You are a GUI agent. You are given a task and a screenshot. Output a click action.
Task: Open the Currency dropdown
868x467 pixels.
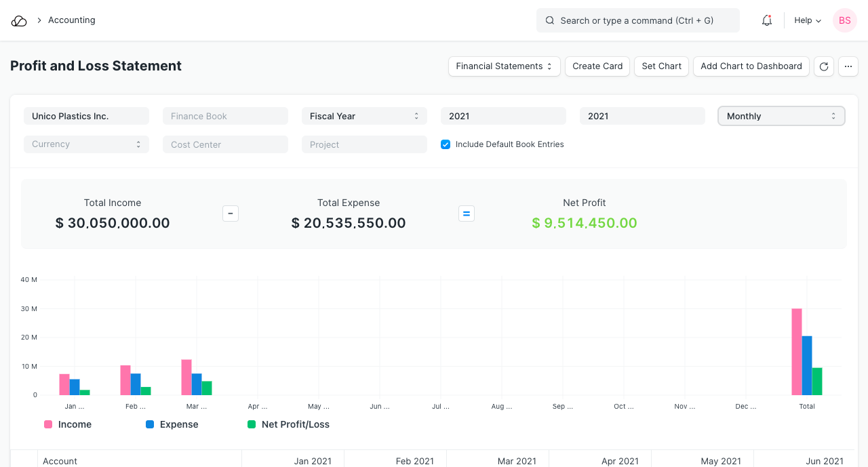tap(86, 144)
